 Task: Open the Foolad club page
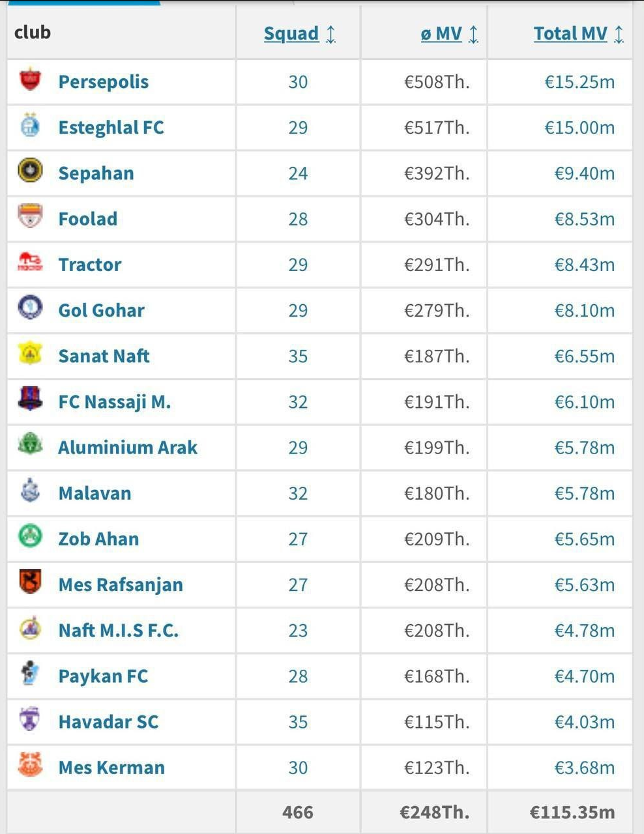click(x=87, y=219)
